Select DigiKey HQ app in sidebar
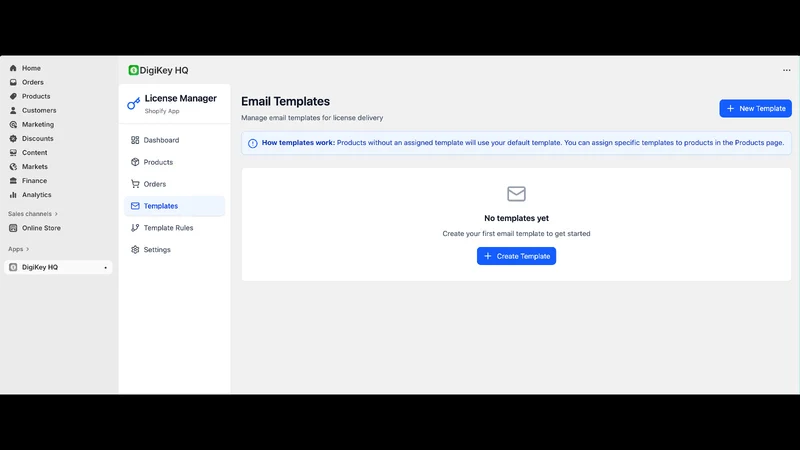The height and width of the screenshot is (450, 800). 59,267
